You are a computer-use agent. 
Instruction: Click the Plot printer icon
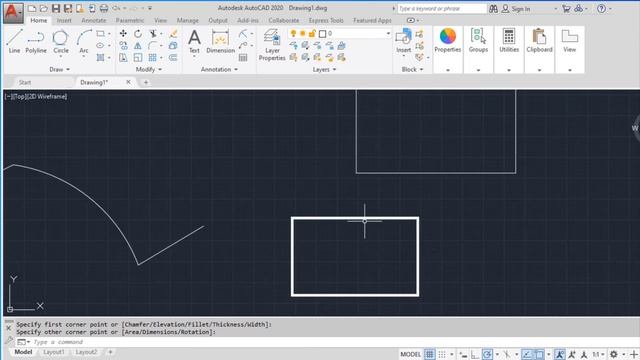point(104,8)
